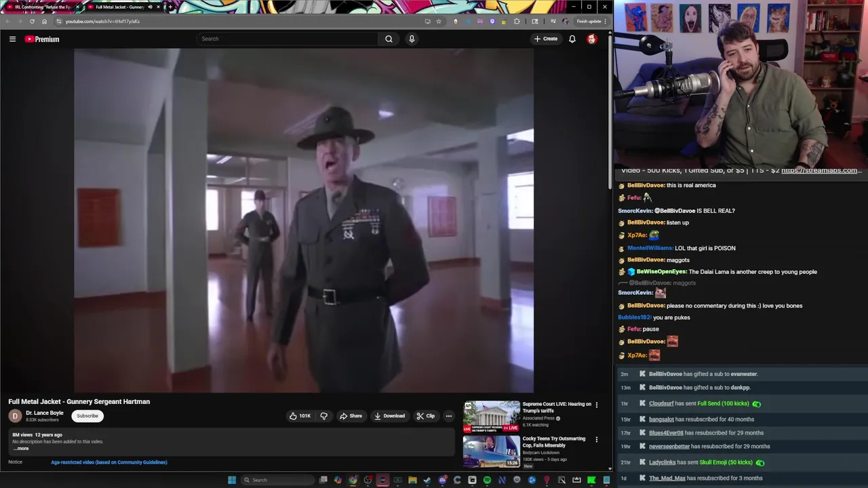The height and width of the screenshot is (488, 868).
Task: Open options for Cocky Teens video
Action: 597,439
